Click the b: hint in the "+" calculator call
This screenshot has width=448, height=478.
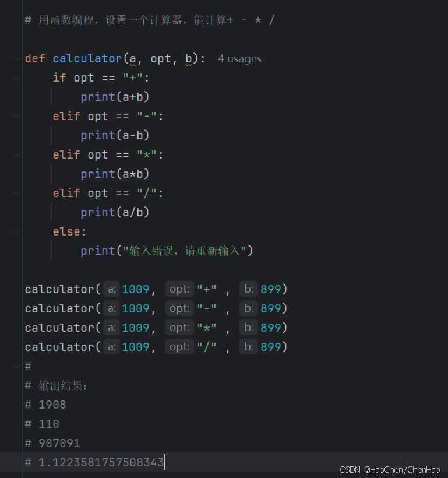(x=249, y=289)
